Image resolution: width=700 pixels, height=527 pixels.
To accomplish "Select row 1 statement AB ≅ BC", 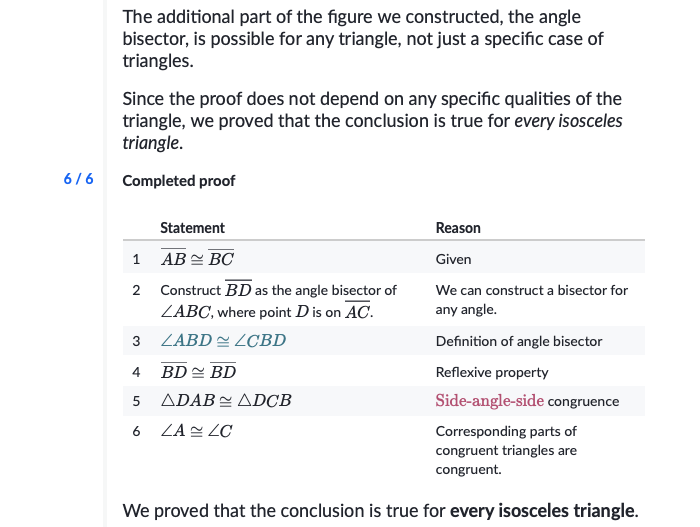I will pyautogui.click(x=197, y=258).
